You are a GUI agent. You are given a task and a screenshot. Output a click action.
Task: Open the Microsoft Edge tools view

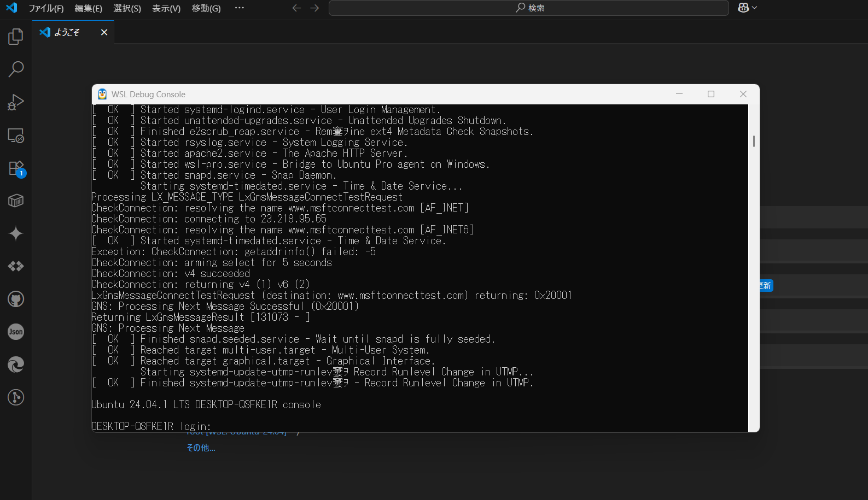(16, 364)
